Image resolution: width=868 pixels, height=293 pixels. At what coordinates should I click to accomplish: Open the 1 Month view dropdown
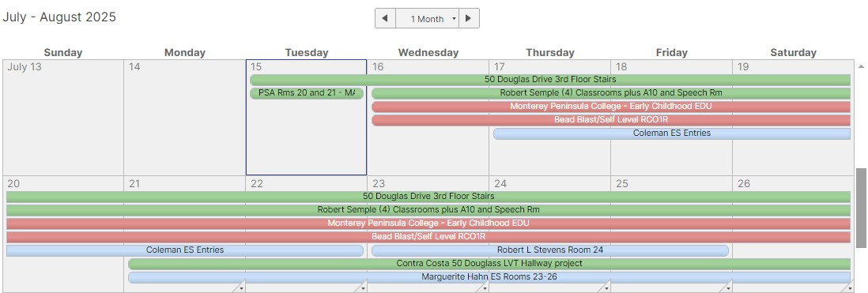pos(428,18)
